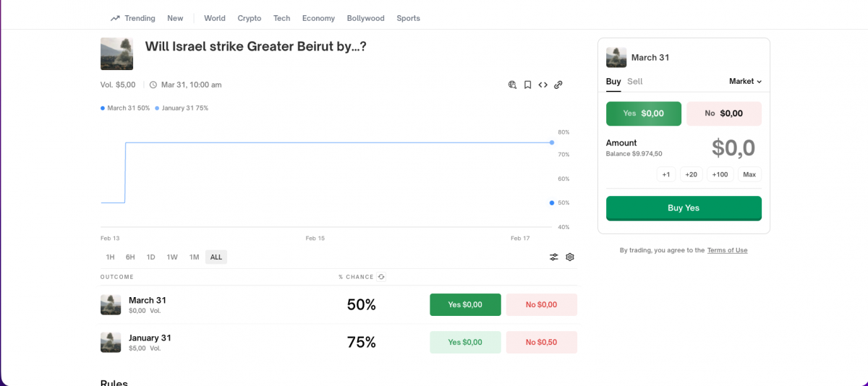The height and width of the screenshot is (386, 868).
Task: Open chart settings gear icon
Action: [570, 257]
